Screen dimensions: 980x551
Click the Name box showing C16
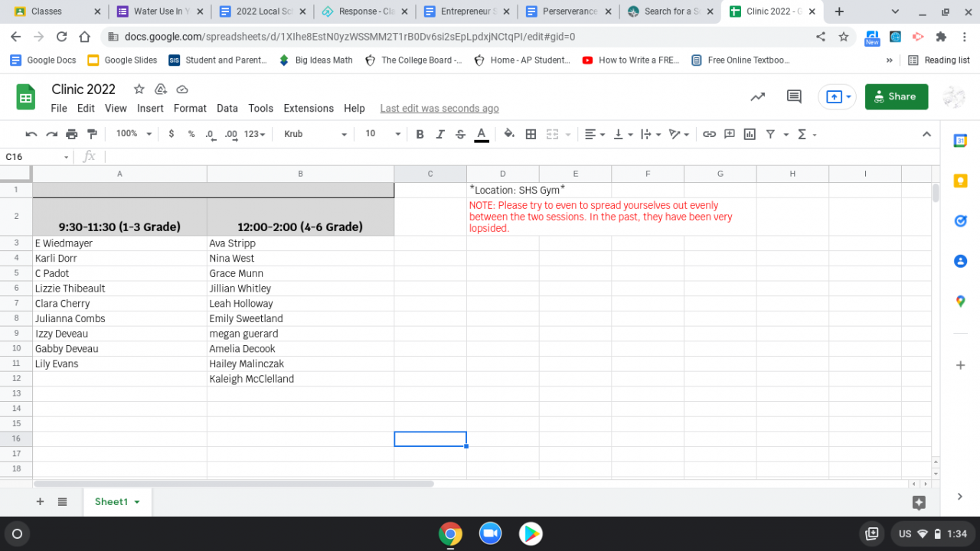point(37,157)
